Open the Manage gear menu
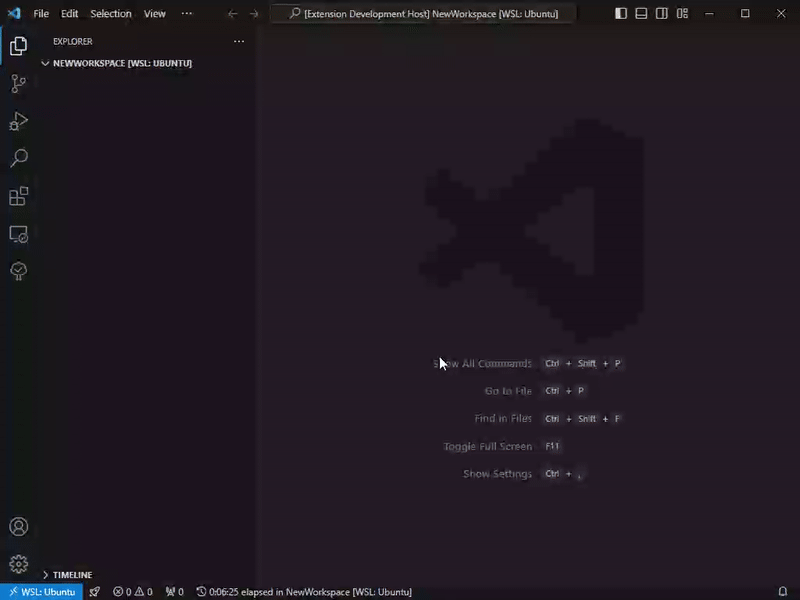This screenshot has width=800, height=600. (18, 564)
